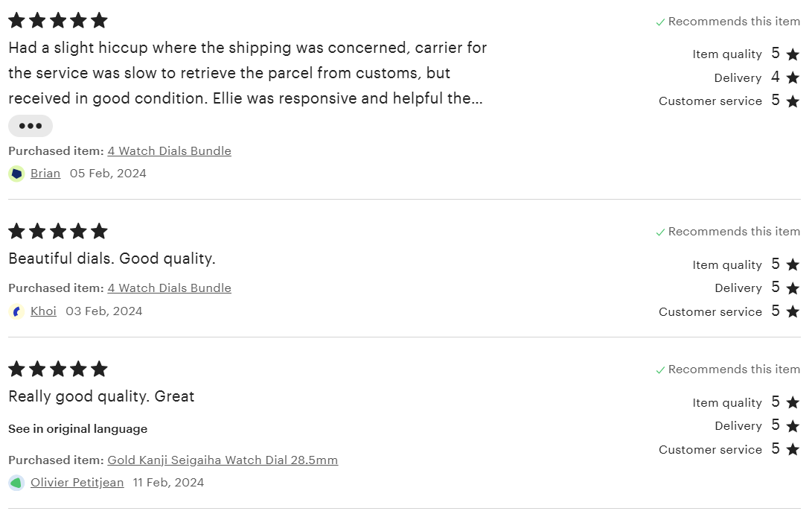Click the star rating on Brian's review
This screenshot has width=812, height=517.
[x=58, y=20]
